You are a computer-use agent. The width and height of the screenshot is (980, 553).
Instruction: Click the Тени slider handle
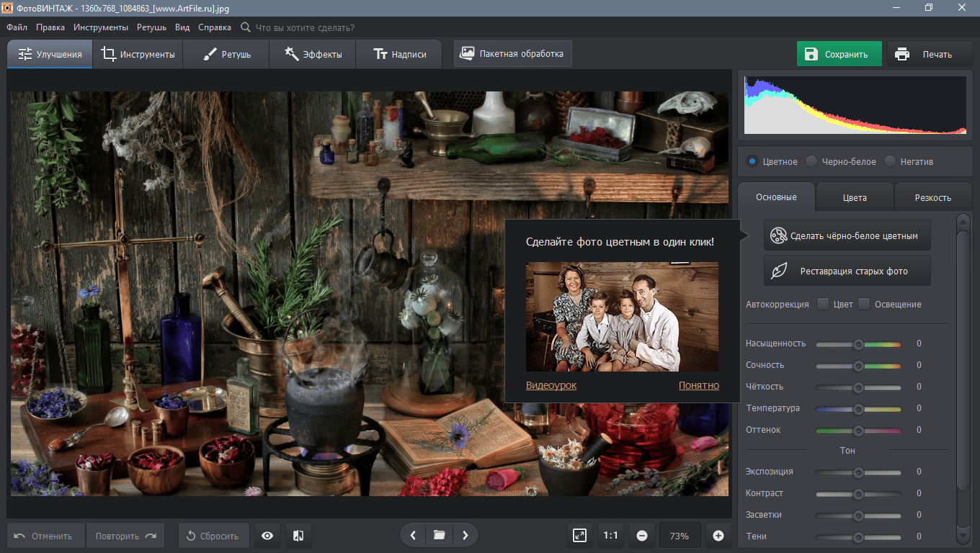pos(858,537)
